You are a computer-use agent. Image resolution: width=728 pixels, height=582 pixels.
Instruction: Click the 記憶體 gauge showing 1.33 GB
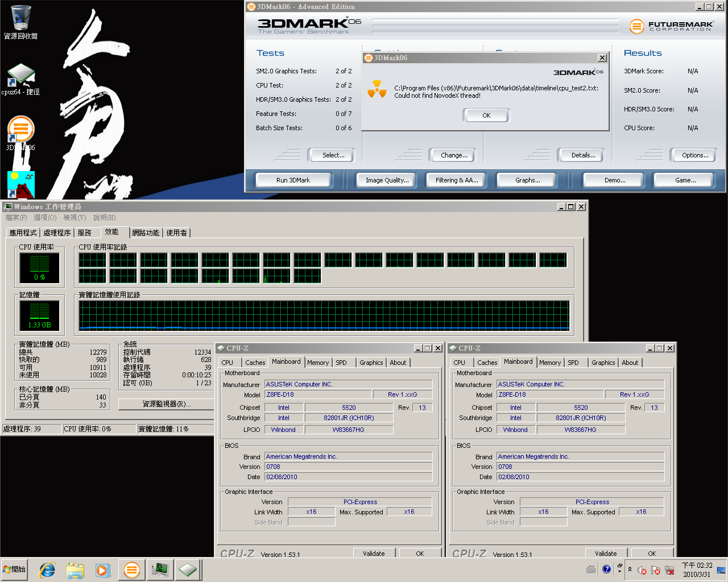tap(40, 315)
